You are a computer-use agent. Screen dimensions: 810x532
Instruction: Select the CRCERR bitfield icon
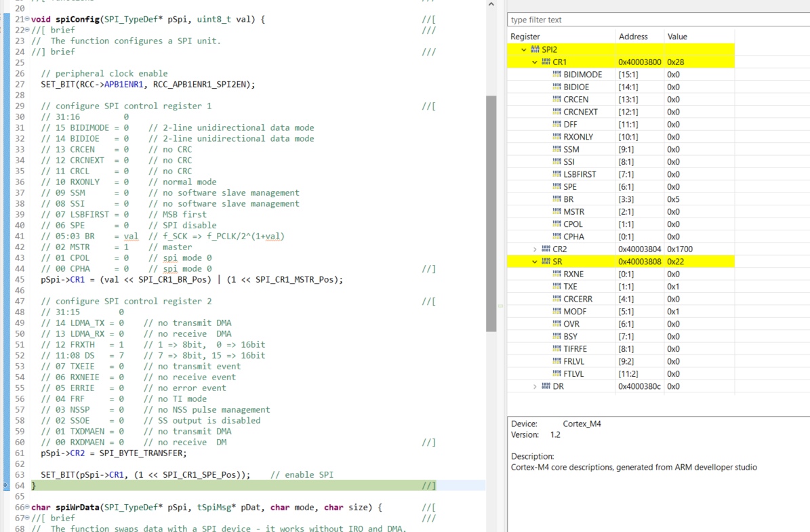click(556, 299)
